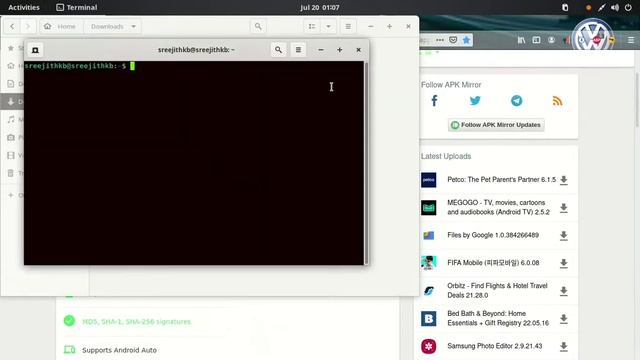Go back in file manager
640x360 pixels.
[x=12, y=26]
